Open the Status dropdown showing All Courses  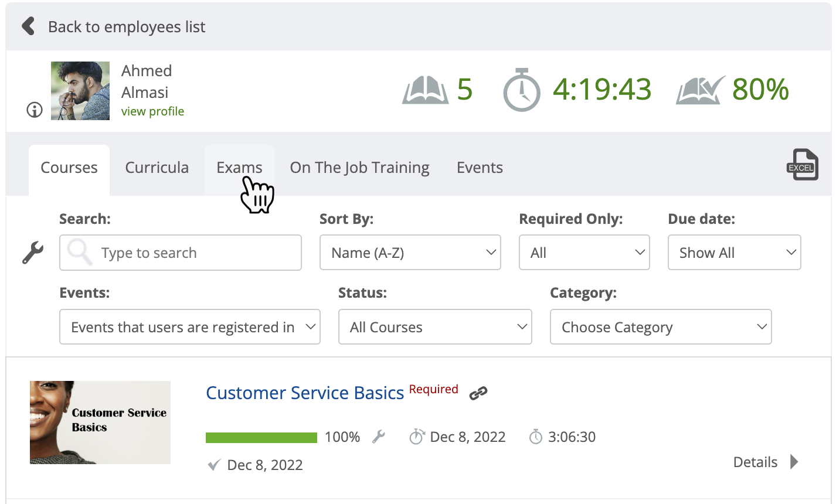pyautogui.click(x=434, y=326)
